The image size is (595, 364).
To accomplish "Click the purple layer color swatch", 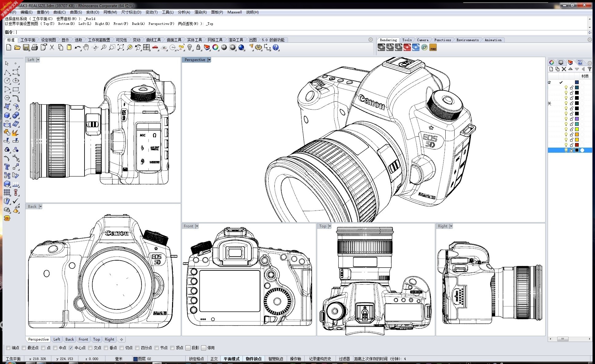I will coord(577,119).
